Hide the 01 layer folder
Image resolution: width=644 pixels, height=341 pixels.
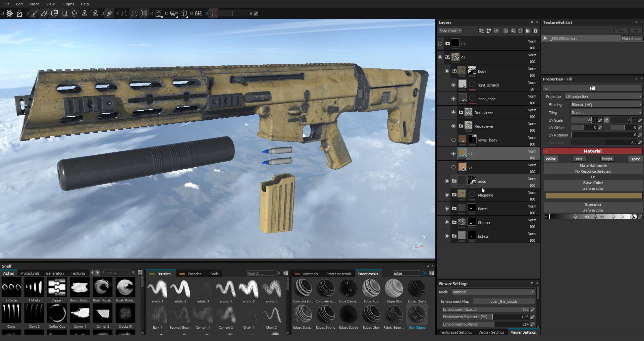click(x=440, y=57)
